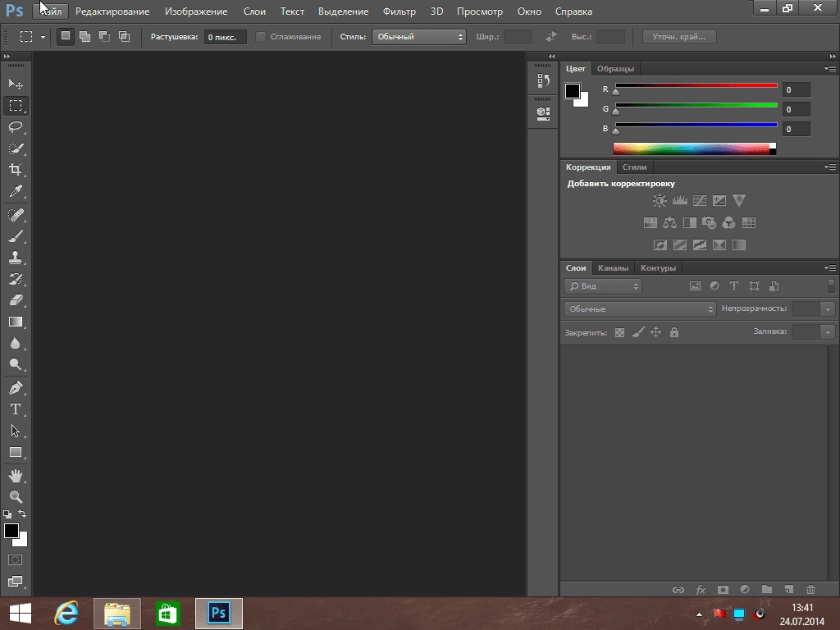This screenshot has height=630, width=840.
Task: Open Заливка dropdown arrow
Action: point(828,332)
